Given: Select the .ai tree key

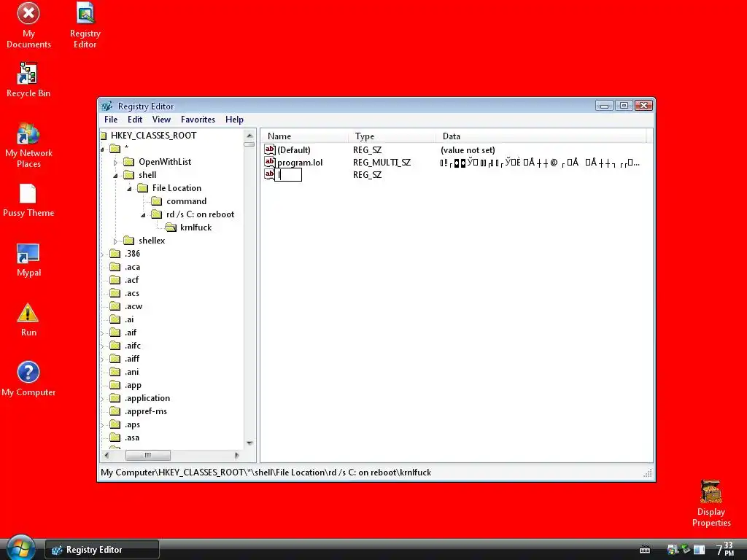Looking at the screenshot, I should [129, 319].
